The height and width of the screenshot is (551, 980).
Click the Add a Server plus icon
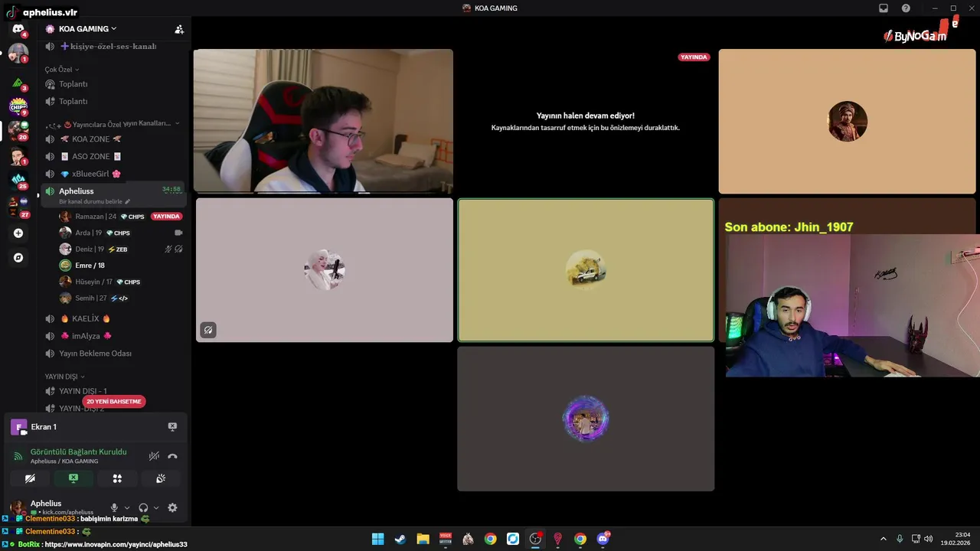(x=18, y=233)
